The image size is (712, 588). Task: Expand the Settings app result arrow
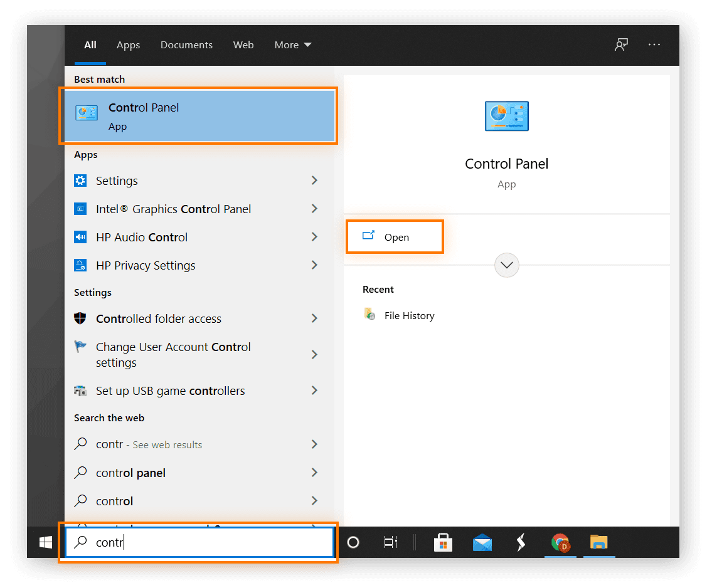click(x=314, y=181)
